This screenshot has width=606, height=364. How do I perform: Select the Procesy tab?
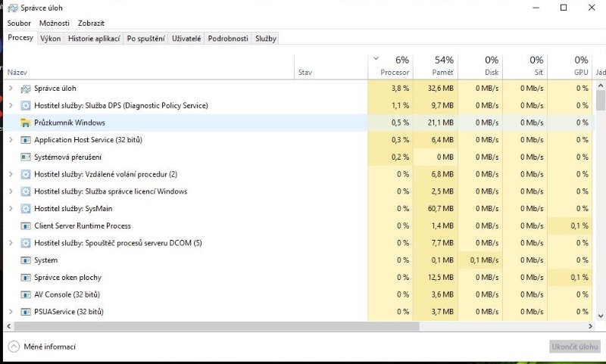pyautogui.click(x=20, y=37)
